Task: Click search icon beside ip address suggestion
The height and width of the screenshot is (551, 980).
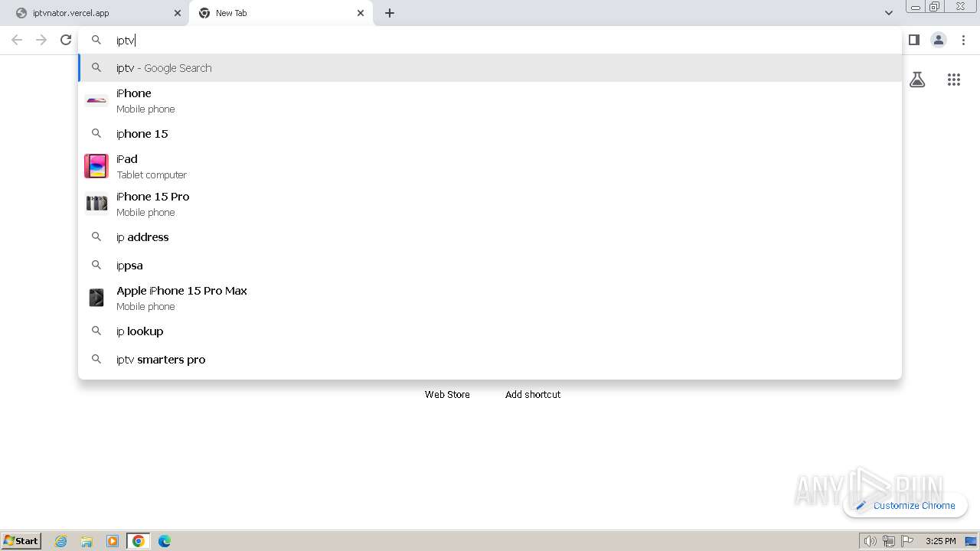Action: [96, 237]
